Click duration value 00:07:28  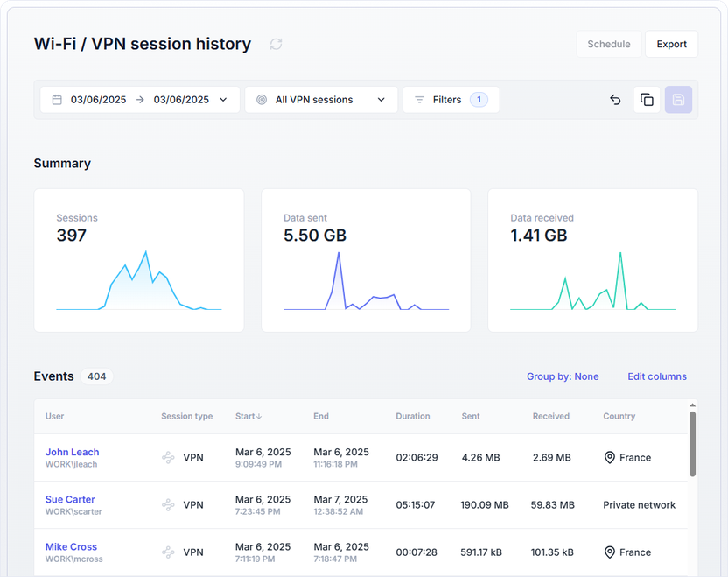click(x=416, y=552)
